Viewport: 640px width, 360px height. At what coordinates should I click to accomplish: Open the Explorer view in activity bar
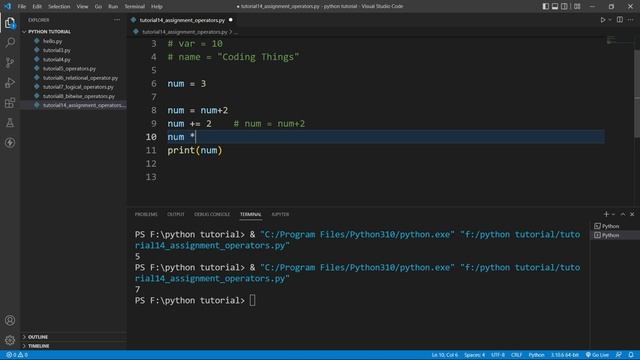click(x=10, y=23)
